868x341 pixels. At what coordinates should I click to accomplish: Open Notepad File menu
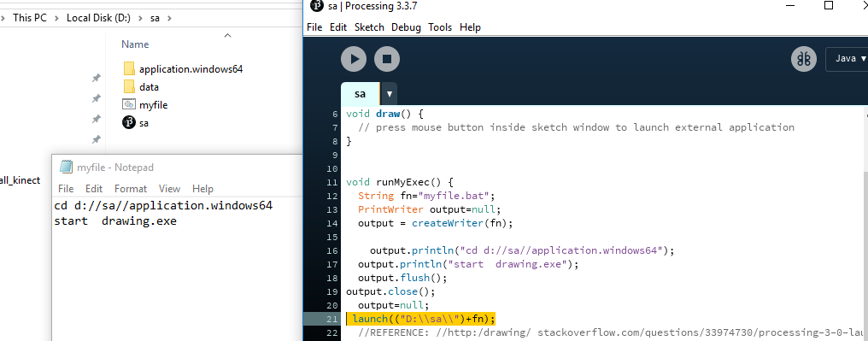(66, 189)
